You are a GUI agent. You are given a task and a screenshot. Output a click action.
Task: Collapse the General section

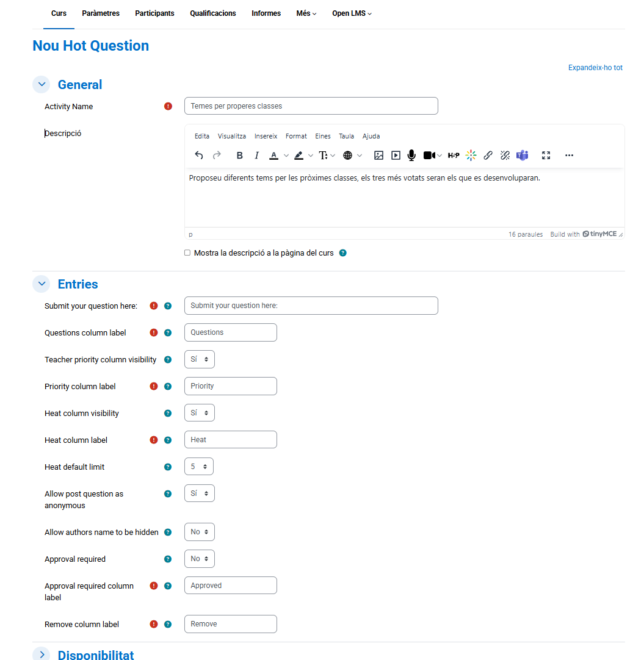pos(42,85)
